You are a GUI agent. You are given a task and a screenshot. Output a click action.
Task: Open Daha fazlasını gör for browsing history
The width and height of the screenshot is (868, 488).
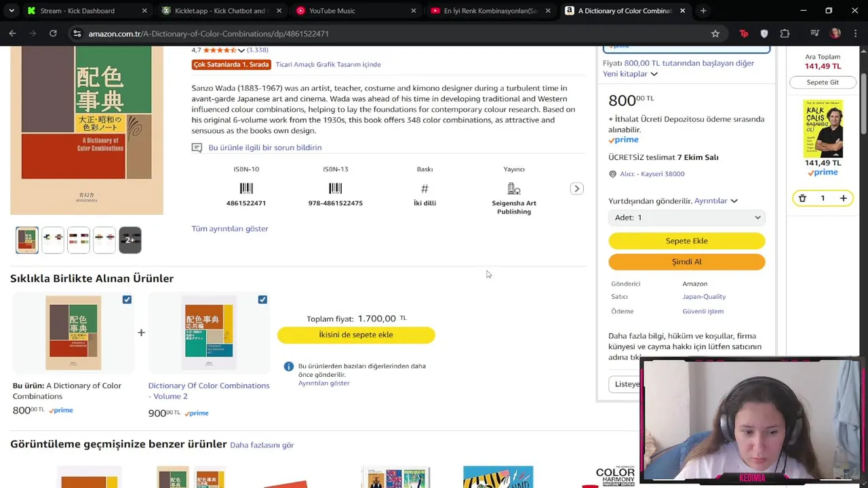pos(262,445)
